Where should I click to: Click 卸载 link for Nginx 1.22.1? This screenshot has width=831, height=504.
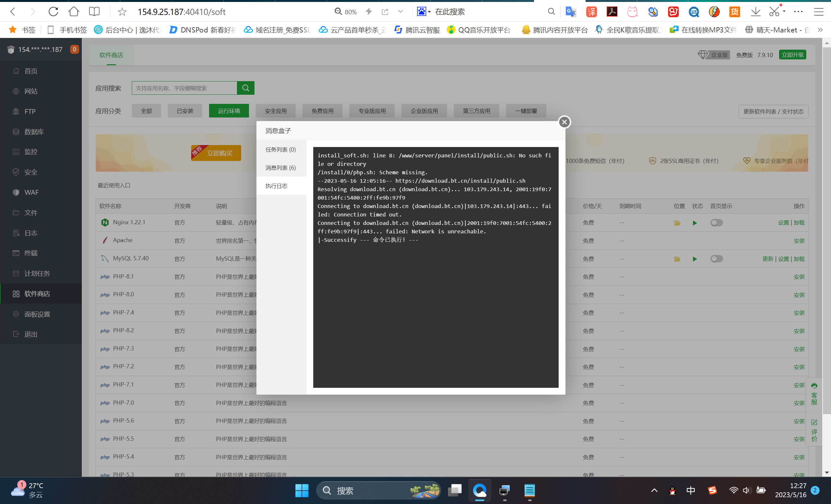coord(799,223)
